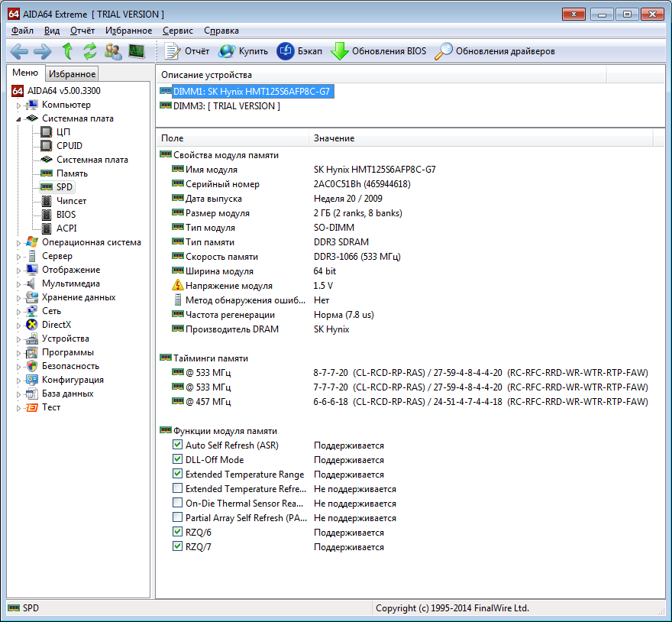The height and width of the screenshot is (622, 672).
Task: Select Чипсет in the sidebar tree
Action: coord(71,201)
